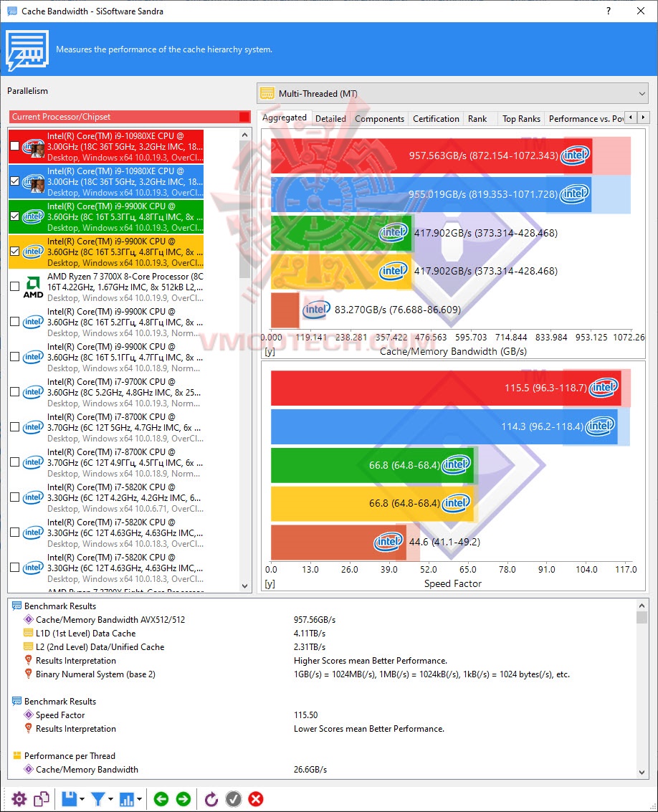Select Binary Numeral System (base 2) row
658x812 pixels.
click(323, 674)
